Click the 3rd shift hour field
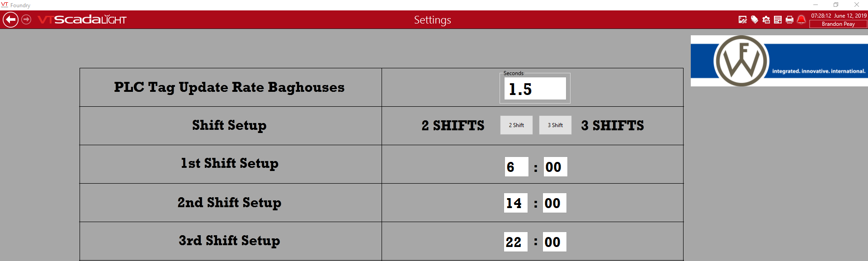The image size is (868, 261). (x=515, y=242)
